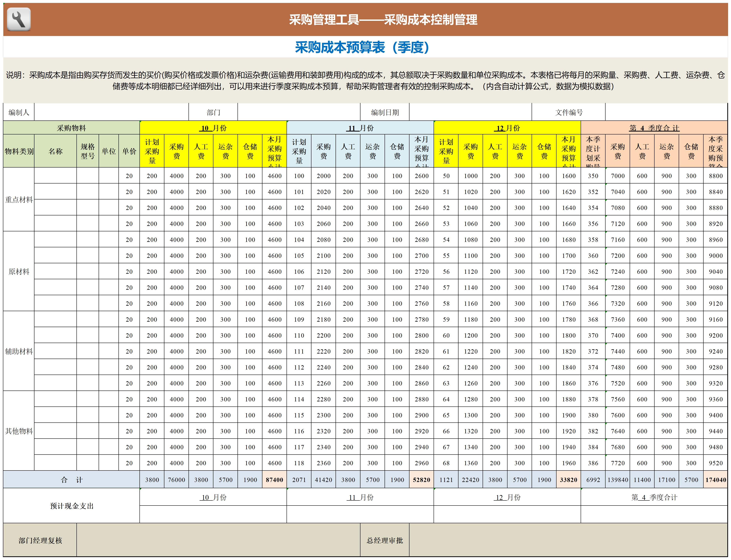Viewport: 731px width, 560px height.
Task: Click the blank field next to 编制人
Action: click(x=111, y=112)
